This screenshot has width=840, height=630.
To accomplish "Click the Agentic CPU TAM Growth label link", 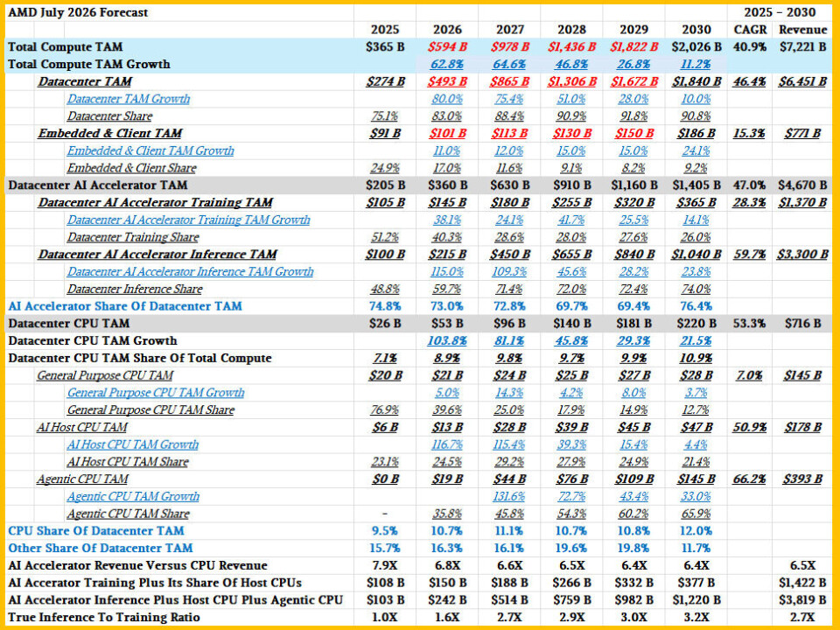I will (133, 497).
